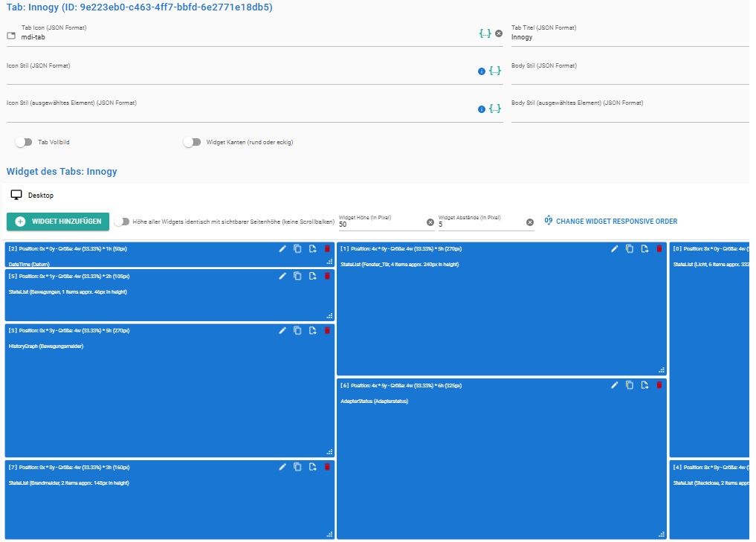Delete the StateList Bewegungen widget
The image size is (756, 542).
(327, 276)
